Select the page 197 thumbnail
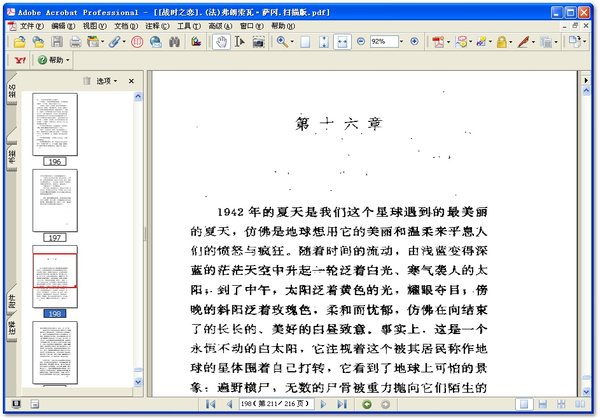This screenshot has height=420, width=600. (55, 200)
